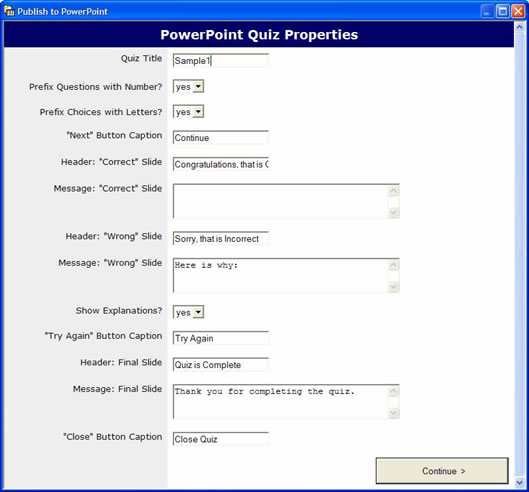Click up arrow in Message Wrong Slide scrollbar
This screenshot has width=529, height=492.
[x=393, y=266]
